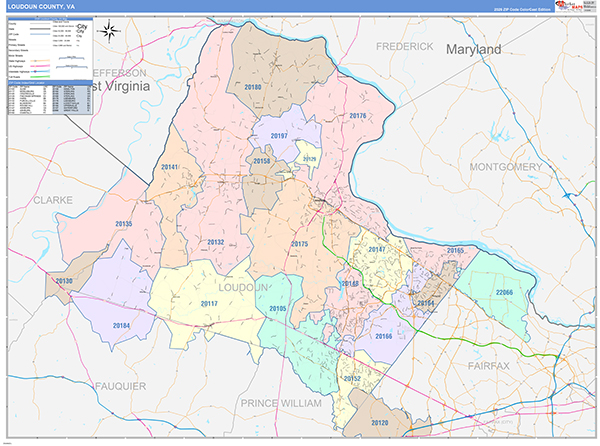600x446 pixels.
Task: Click the West Virginia state label
Action: [121, 86]
